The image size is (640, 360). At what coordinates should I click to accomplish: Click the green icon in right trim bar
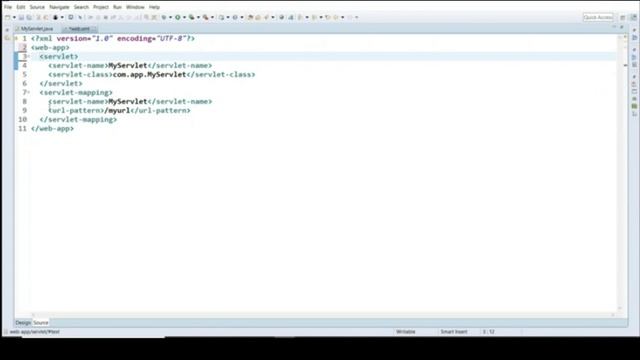[x=634, y=106]
